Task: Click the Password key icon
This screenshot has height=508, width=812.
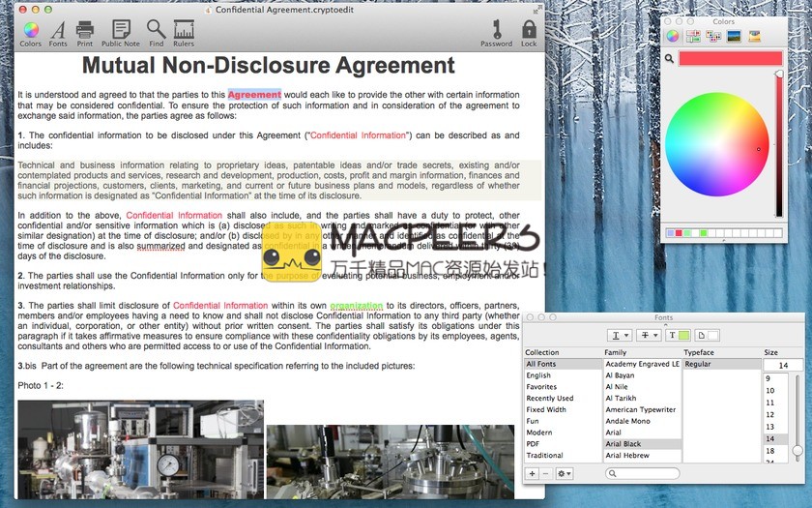Action: coord(496,34)
